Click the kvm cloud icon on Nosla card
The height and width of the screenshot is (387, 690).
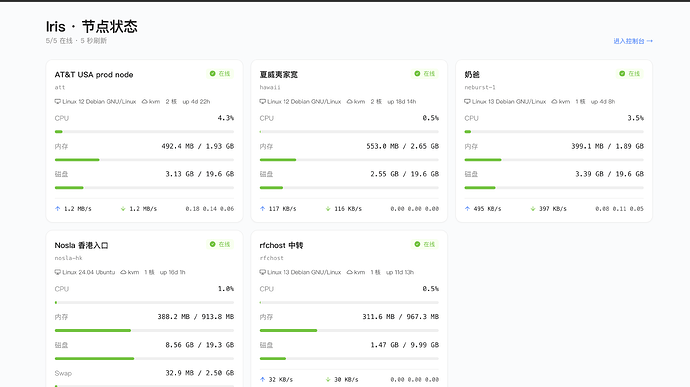(x=123, y=273)
